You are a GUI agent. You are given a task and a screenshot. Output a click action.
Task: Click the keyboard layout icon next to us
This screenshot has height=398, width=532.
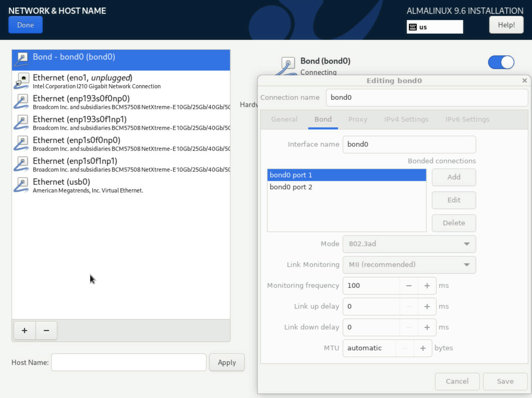pos(413,27)
